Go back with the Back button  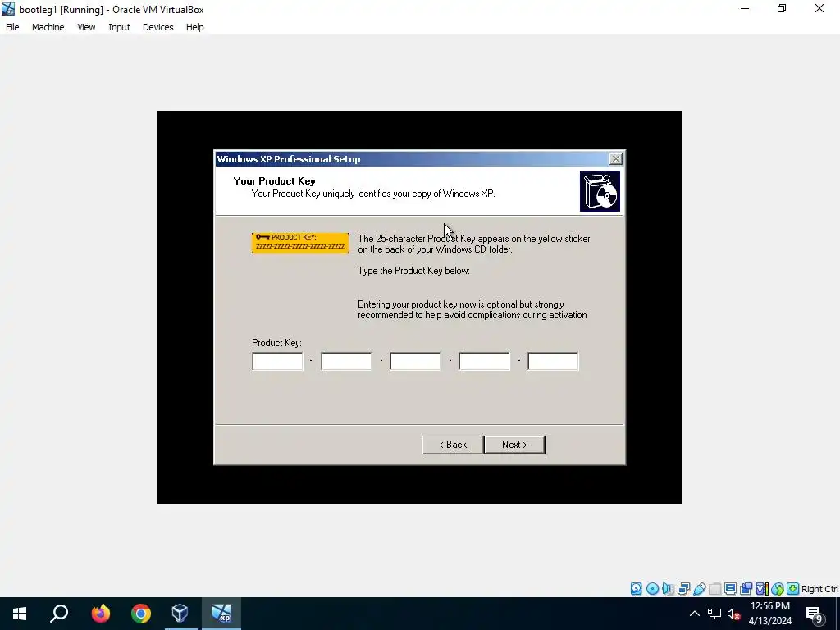(x=453, y=445)
